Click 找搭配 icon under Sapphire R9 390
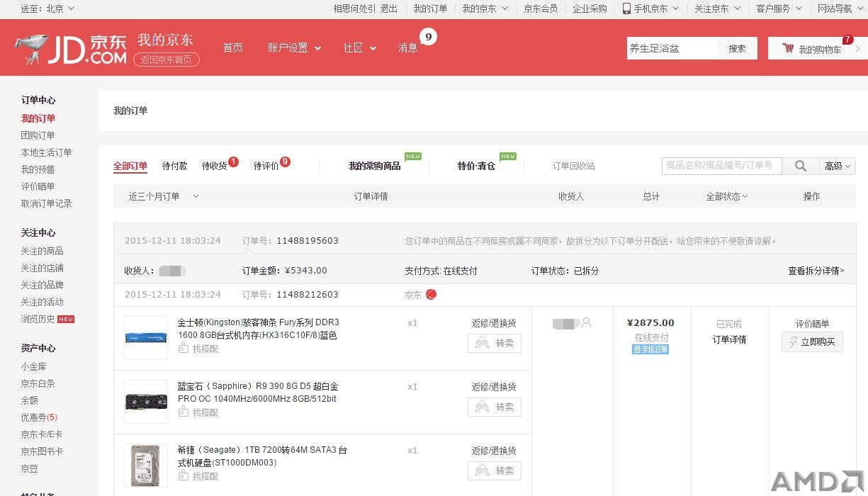Viewport: 868px width, 496px height. 184,412
